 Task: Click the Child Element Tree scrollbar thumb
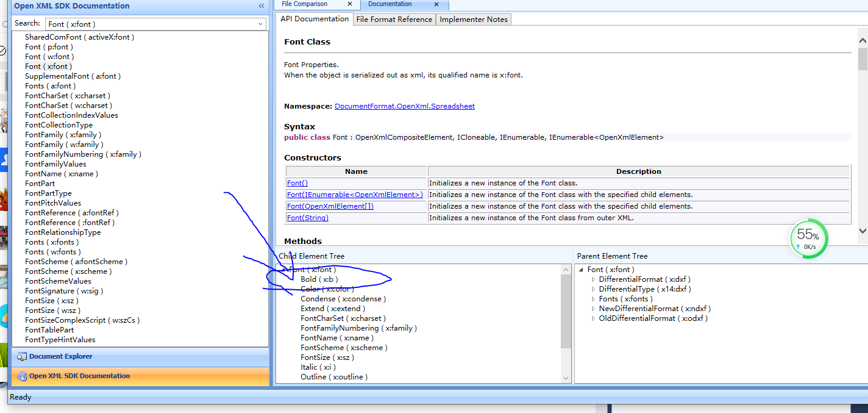point(566,311)
